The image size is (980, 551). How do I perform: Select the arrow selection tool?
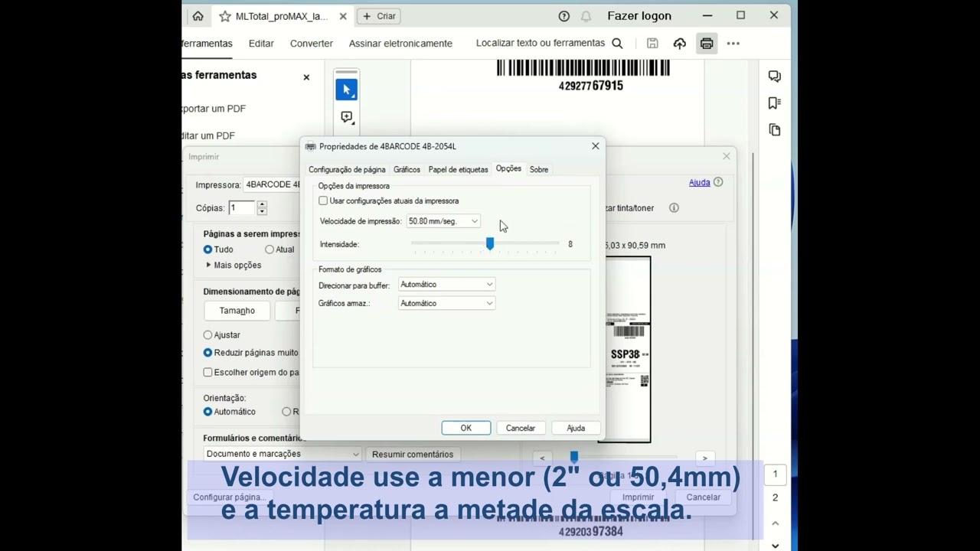coord(346,90)
